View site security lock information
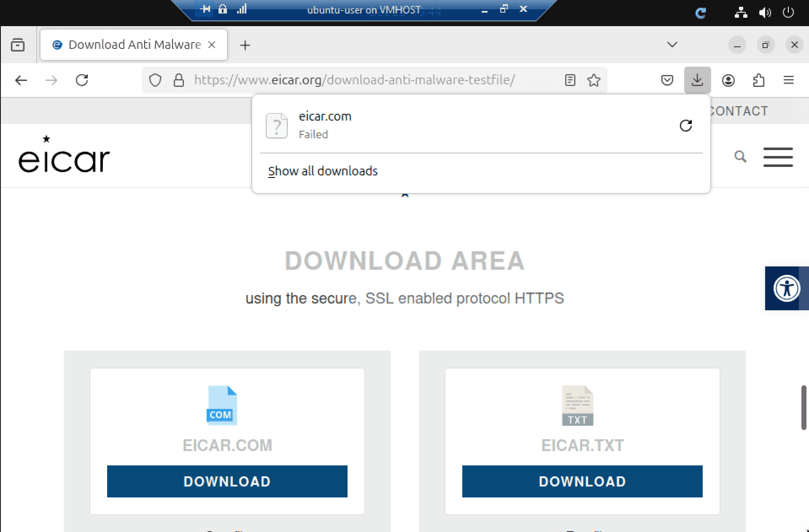The image size is (809, 532). 179,80
